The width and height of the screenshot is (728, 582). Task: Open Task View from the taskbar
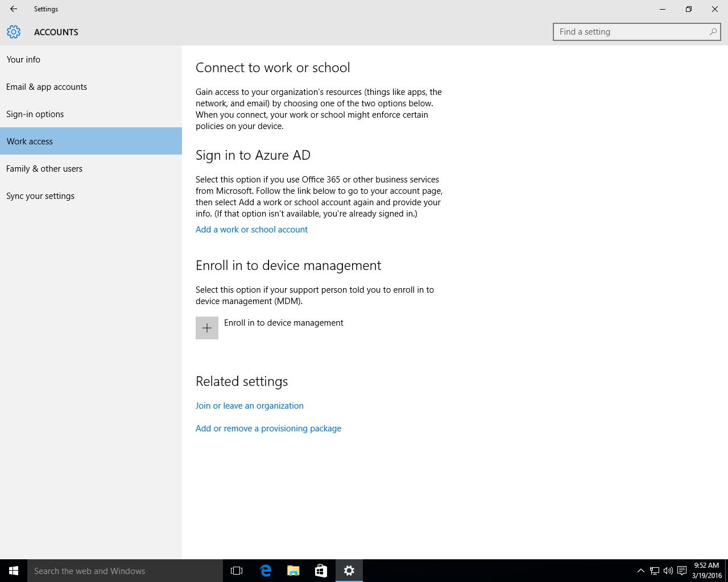[x=237, y=571]
